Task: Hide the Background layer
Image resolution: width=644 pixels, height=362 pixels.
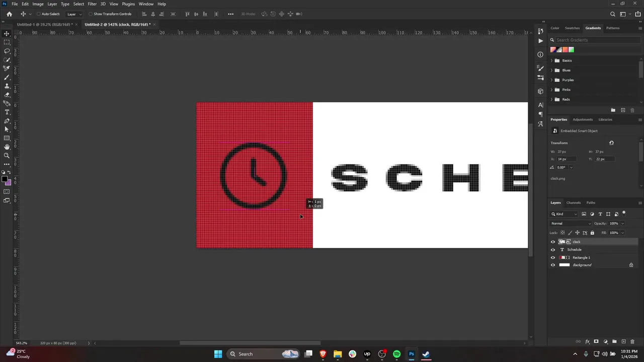Action: pos(553,265)
